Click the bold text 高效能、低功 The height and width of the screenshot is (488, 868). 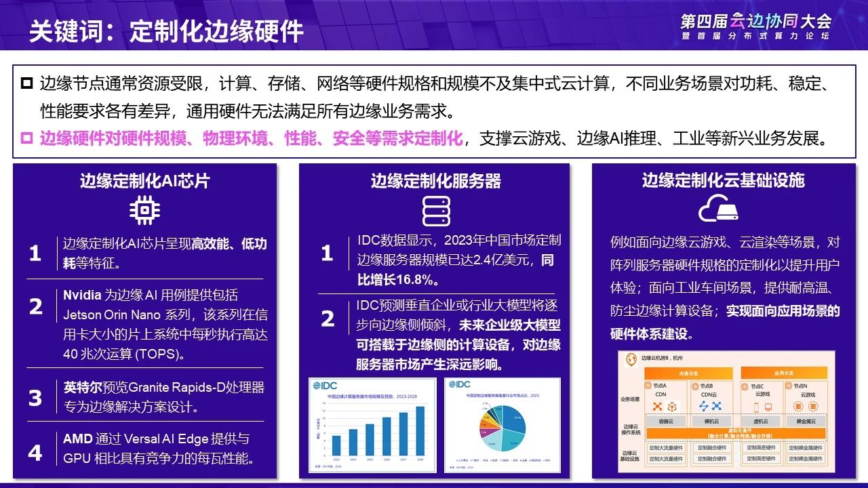point(230,245)
